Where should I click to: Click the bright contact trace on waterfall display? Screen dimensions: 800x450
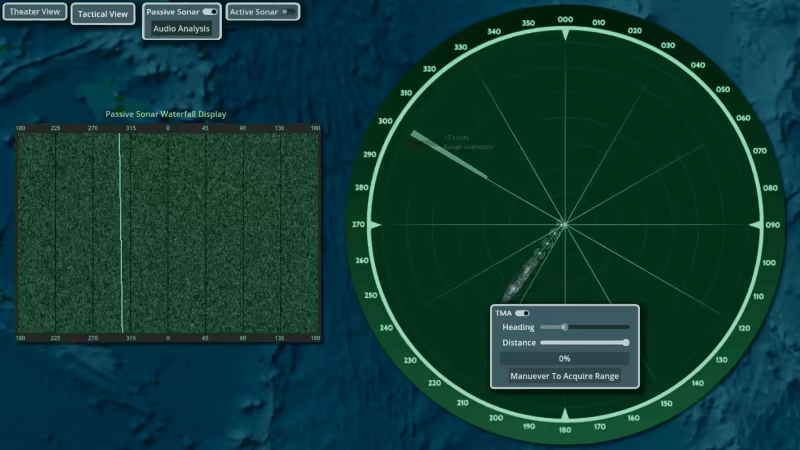pyautogui.click(x=121, y=233)
